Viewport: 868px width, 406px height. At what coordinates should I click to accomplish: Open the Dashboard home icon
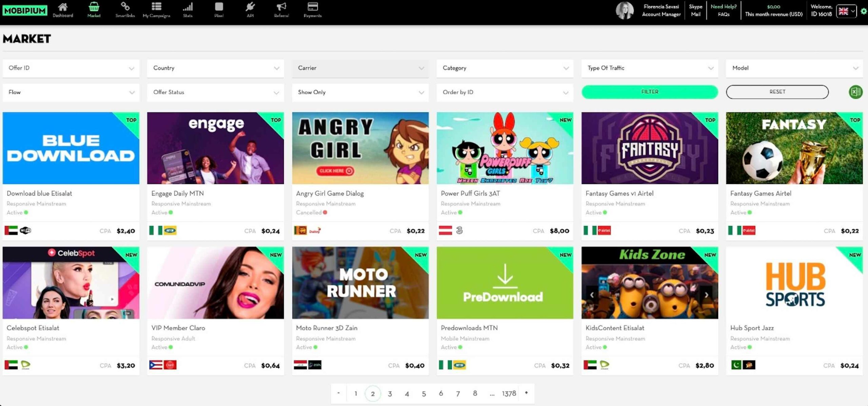pos(63,7)
